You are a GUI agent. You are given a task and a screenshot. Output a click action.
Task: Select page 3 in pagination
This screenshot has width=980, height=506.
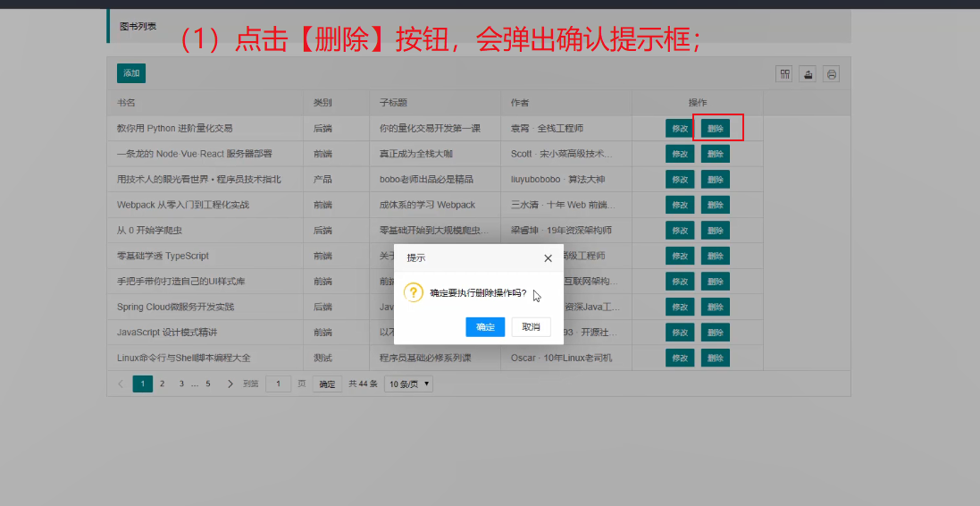181,384
